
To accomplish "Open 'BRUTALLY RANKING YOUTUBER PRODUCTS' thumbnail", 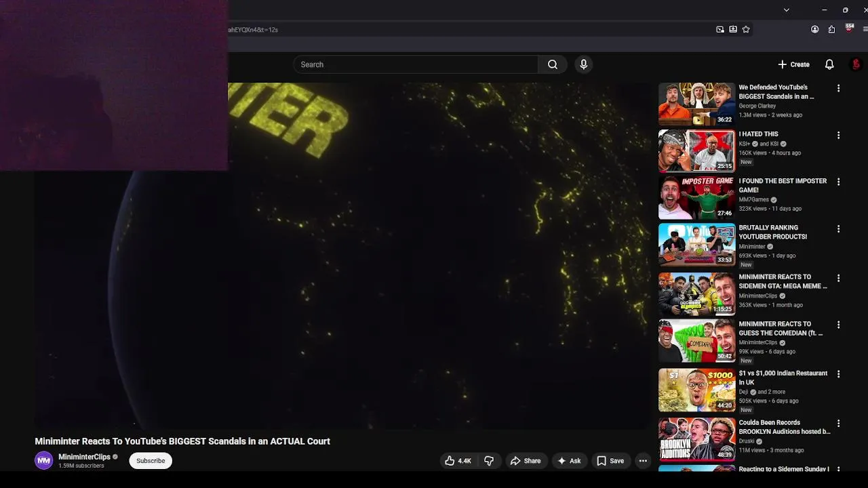I will (x=696, y=245).
